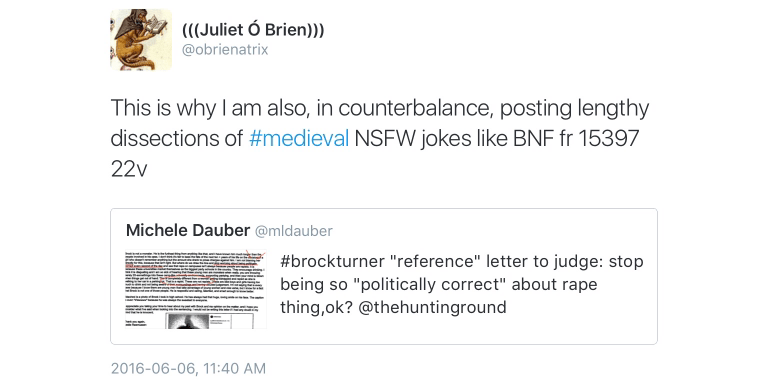The image size is (768, 388).
Task: View the letter image thumbnail
Action: (x=196, y=290)
